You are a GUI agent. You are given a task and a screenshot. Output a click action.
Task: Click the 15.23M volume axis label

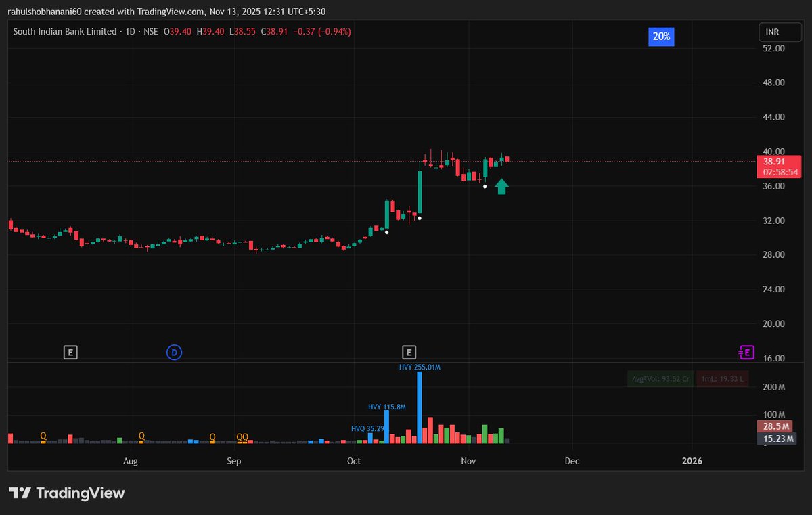point(775,439)
